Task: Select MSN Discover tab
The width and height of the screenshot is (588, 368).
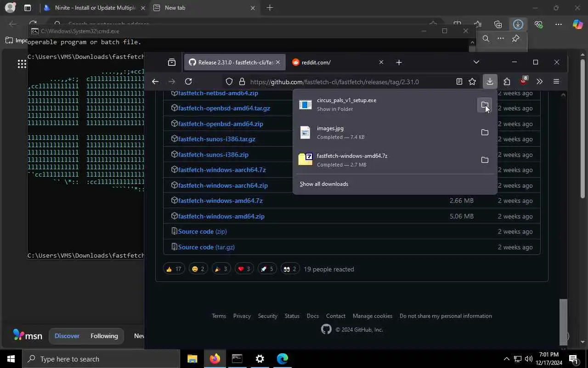Action: coord(67,336)
